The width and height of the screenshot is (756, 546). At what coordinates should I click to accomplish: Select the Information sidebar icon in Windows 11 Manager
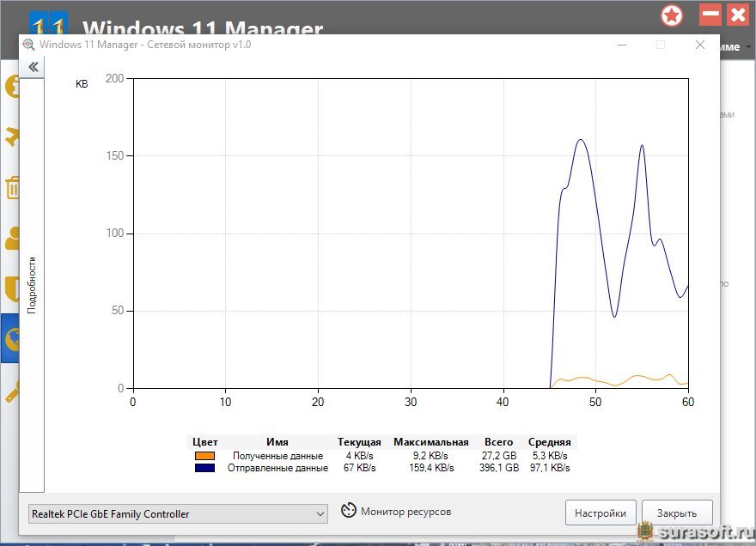(12, 87)
